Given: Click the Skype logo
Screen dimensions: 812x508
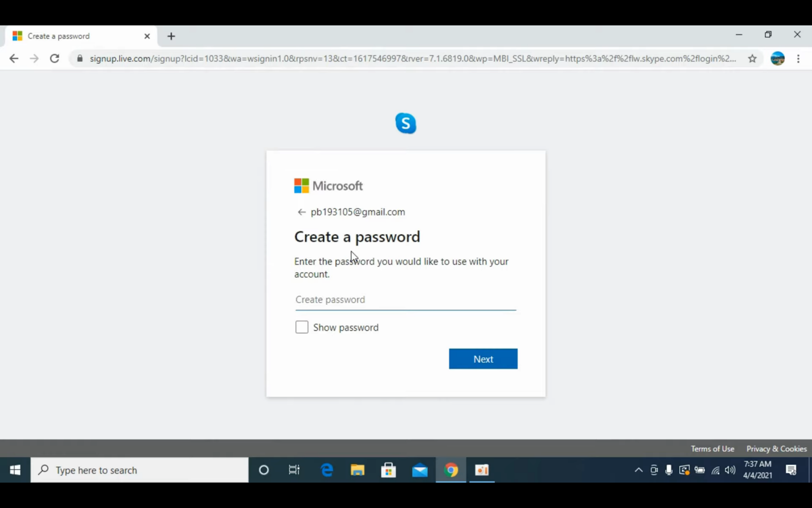Looking at the screenshot, I should point(405,123).
